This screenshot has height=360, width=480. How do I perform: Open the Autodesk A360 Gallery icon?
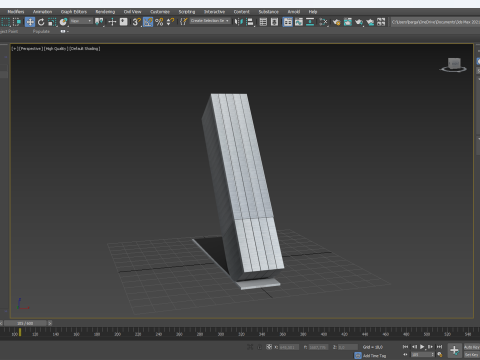[381, 22]
